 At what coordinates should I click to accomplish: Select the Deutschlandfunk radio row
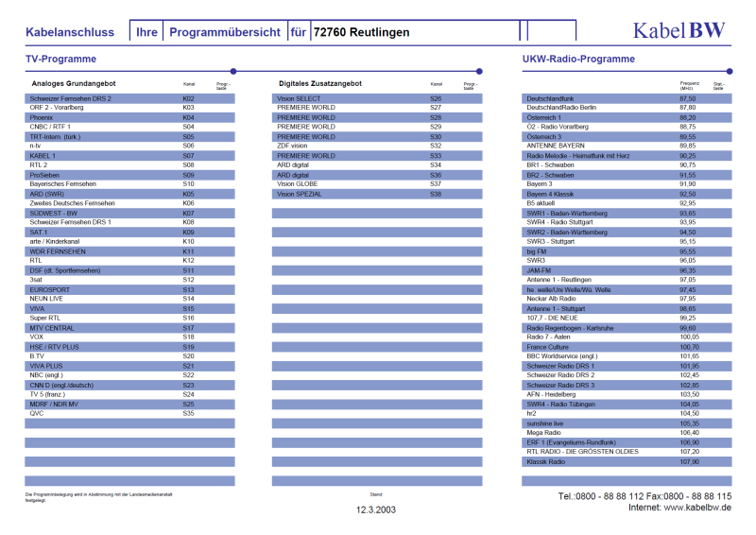[627, 98]
